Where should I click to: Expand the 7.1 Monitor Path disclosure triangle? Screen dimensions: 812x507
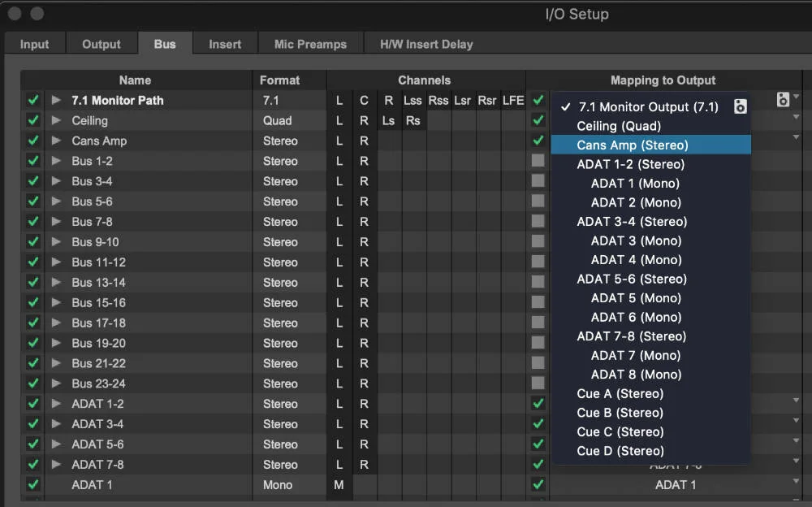(x=56, y=100)
